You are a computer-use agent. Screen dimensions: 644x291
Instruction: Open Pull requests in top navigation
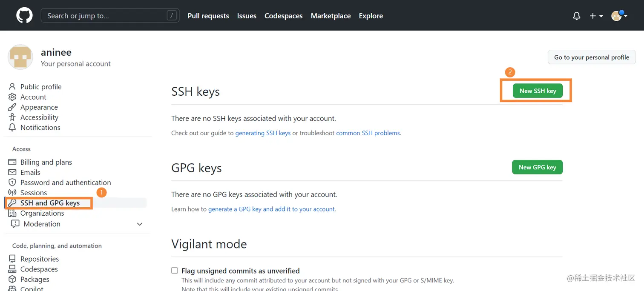point(208,16)
